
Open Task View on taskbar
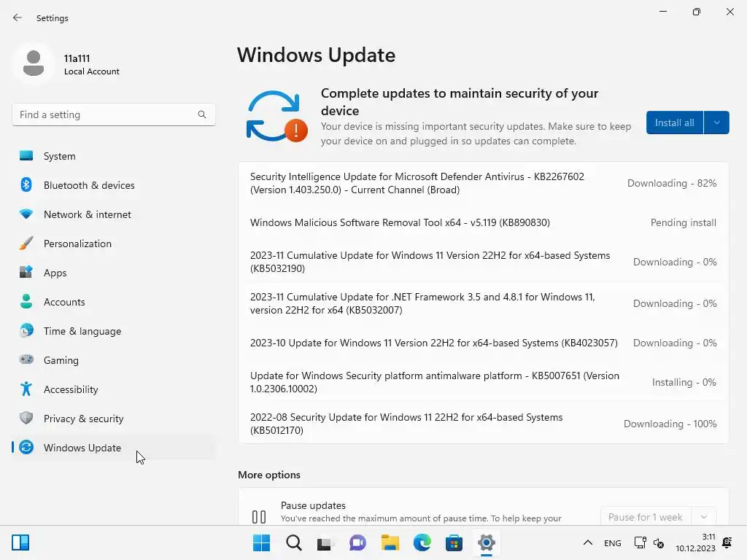point(325,542)
